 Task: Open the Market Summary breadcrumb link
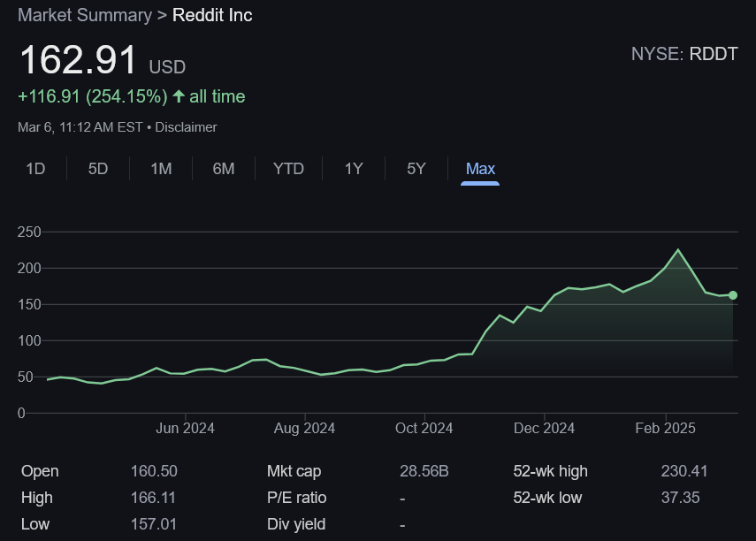click(x=85, y=15)
